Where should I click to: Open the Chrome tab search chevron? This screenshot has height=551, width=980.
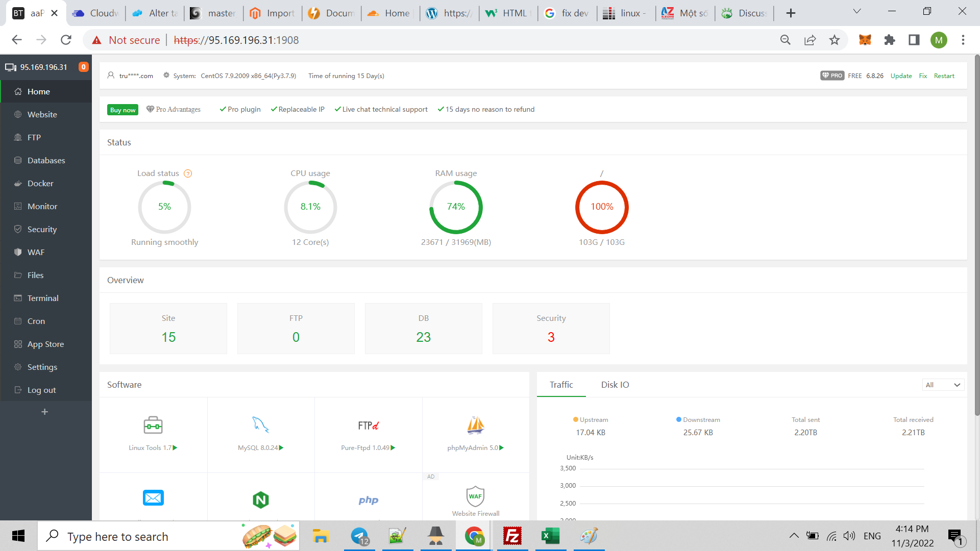(x=857, y=12)
